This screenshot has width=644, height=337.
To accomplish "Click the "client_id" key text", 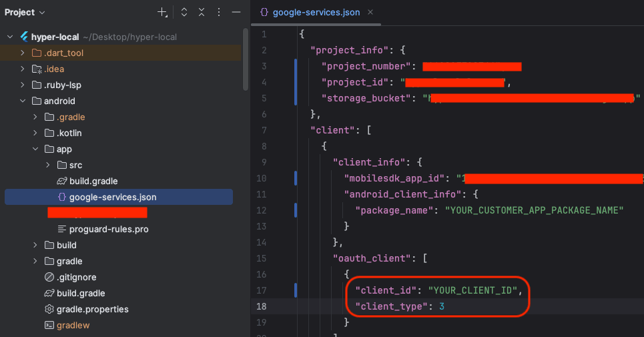I will click(386, 290).
